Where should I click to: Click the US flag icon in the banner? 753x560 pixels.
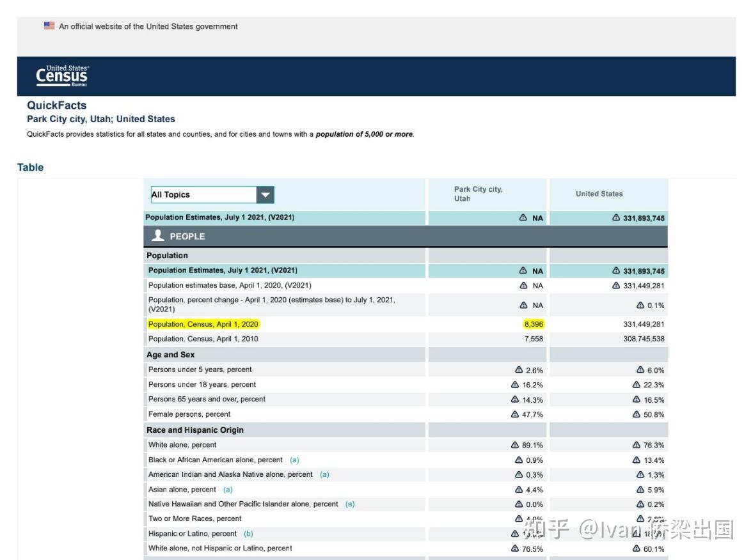point(49,26)
